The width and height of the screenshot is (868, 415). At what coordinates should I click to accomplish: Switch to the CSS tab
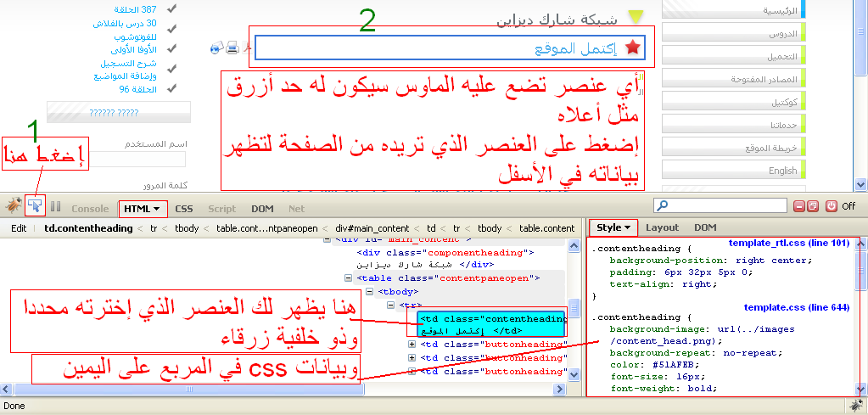point(184,209)
